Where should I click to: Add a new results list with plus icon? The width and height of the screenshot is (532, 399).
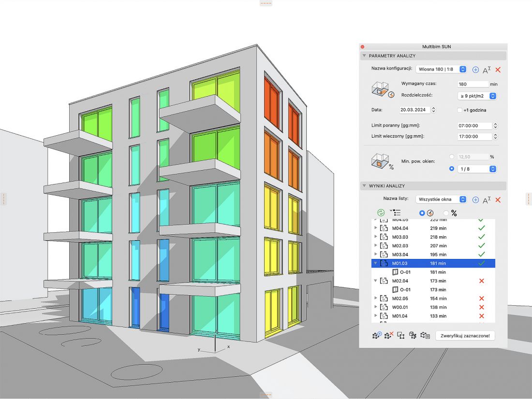475,199
